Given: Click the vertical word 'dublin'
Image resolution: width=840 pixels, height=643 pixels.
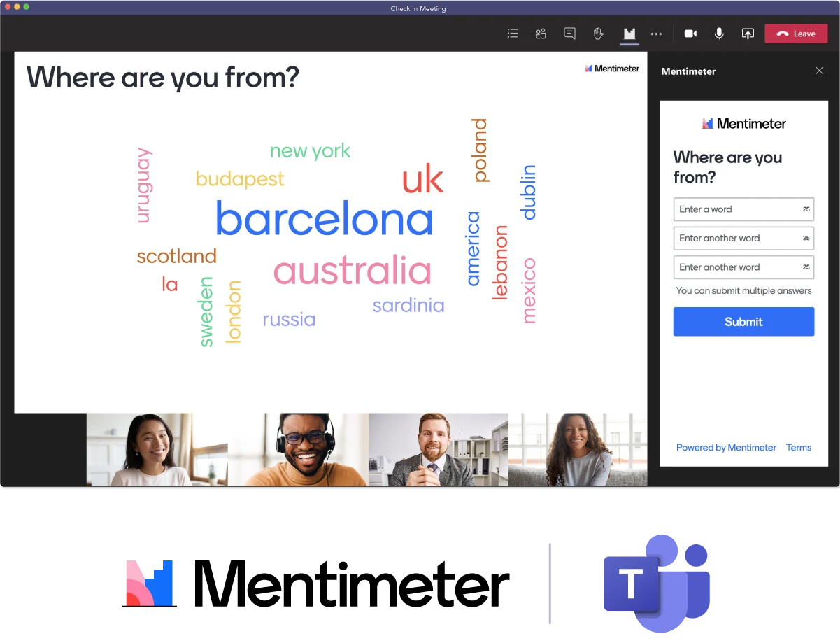Looking at the screenshot, I should (x=528, y=192).
